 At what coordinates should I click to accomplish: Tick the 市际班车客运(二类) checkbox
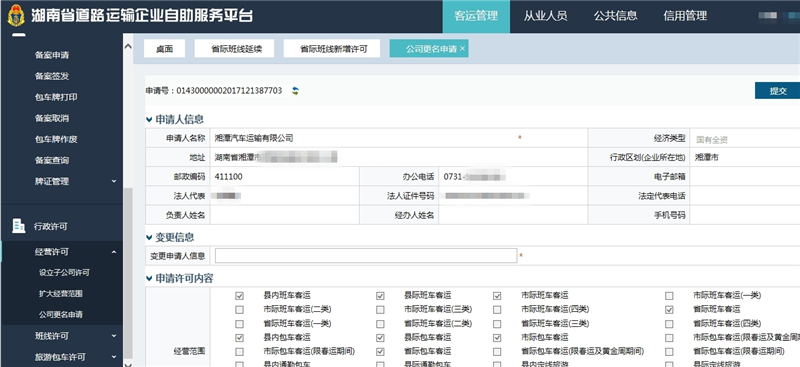(x=239, y=310)
